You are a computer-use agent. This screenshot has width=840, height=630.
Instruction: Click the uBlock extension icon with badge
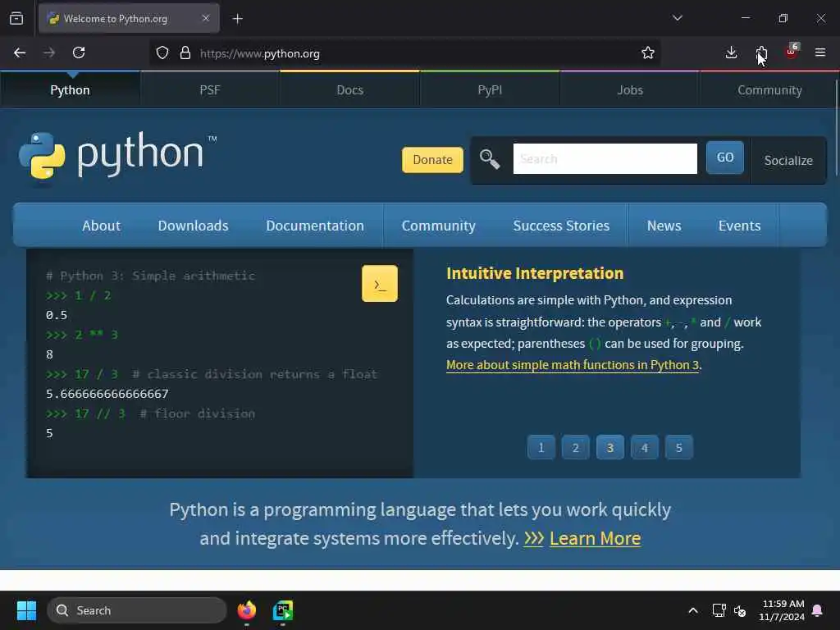pos(792,52)
